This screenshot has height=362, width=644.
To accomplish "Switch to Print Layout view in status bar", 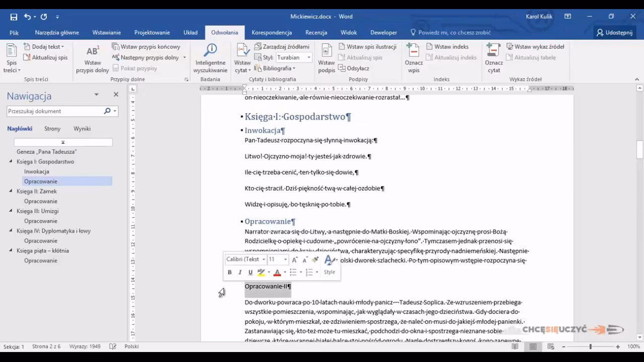I will point(533,346).
